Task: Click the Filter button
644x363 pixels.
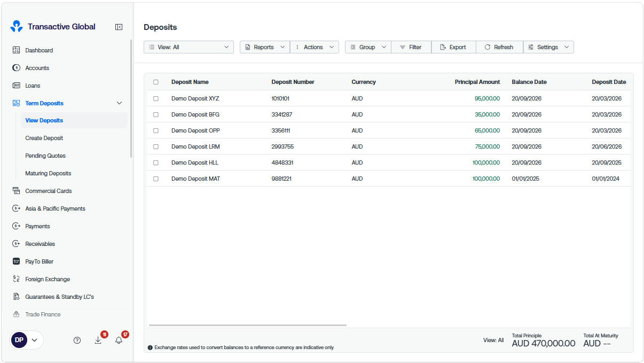Action: coord(411,47)
